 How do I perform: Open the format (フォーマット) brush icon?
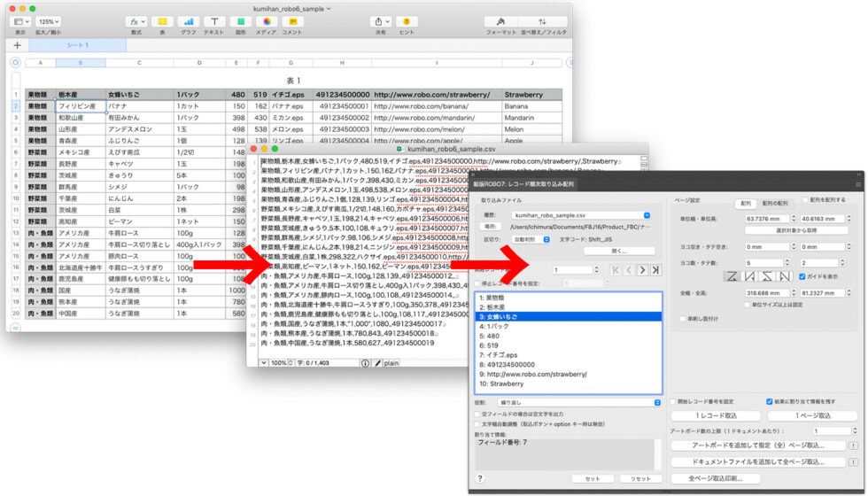[x=501, y=21]
